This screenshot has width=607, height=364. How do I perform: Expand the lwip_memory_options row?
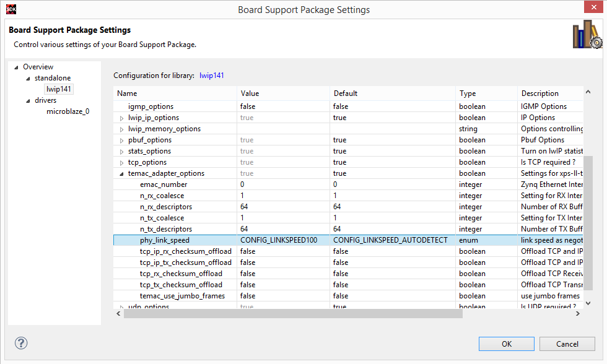(121, 129)
